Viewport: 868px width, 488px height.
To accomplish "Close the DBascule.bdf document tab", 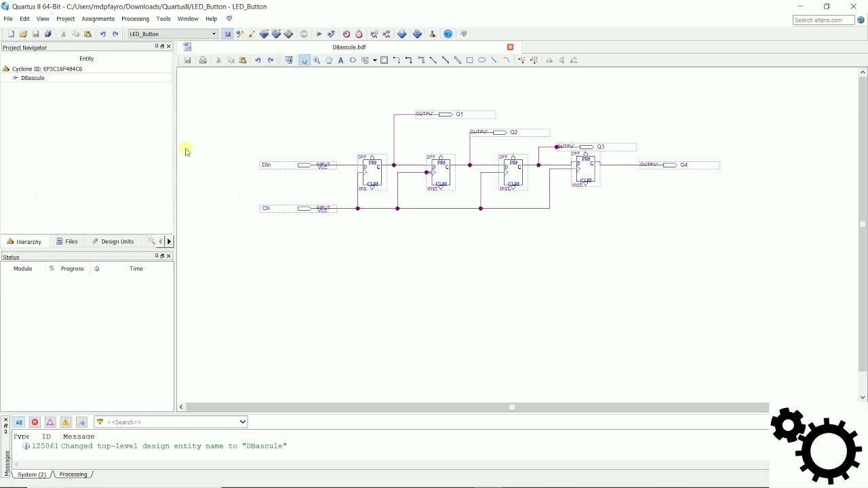I will point(510,47).
